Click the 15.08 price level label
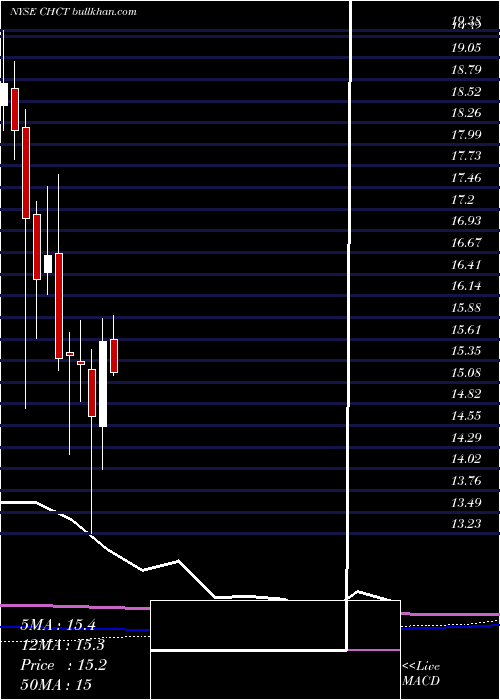500x700 pixels. (466, 372)
